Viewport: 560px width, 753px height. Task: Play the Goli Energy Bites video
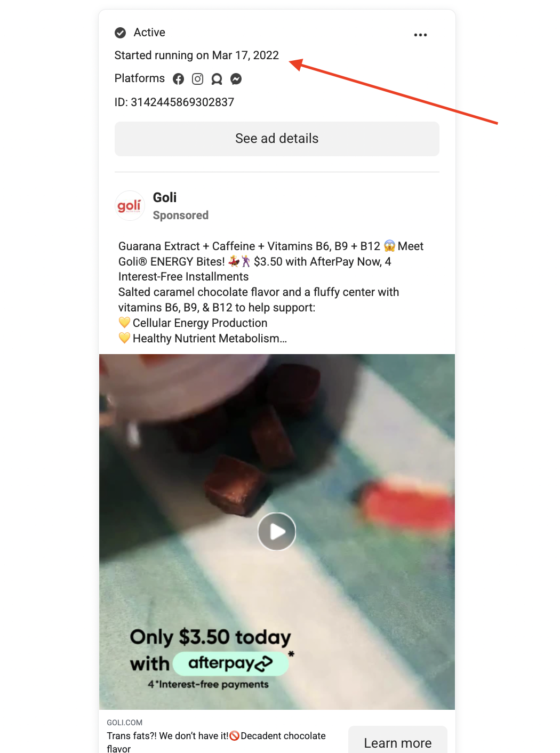point(277,532)
